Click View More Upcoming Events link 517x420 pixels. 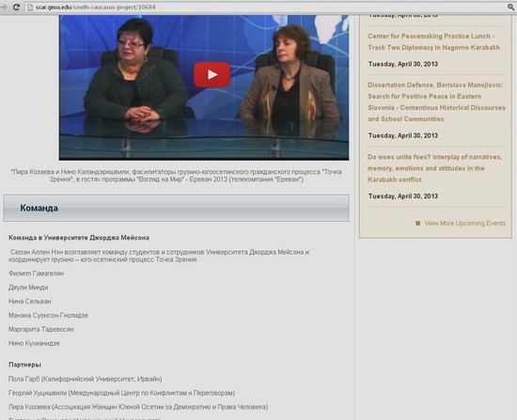click(465, 224)
